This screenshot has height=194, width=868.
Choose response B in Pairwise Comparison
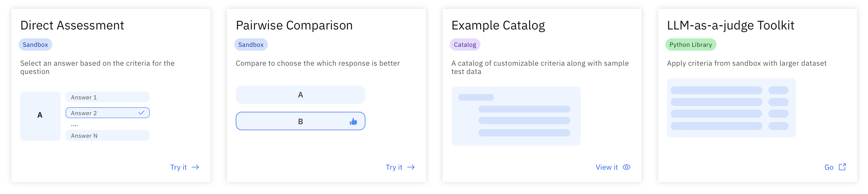point(300,121)
